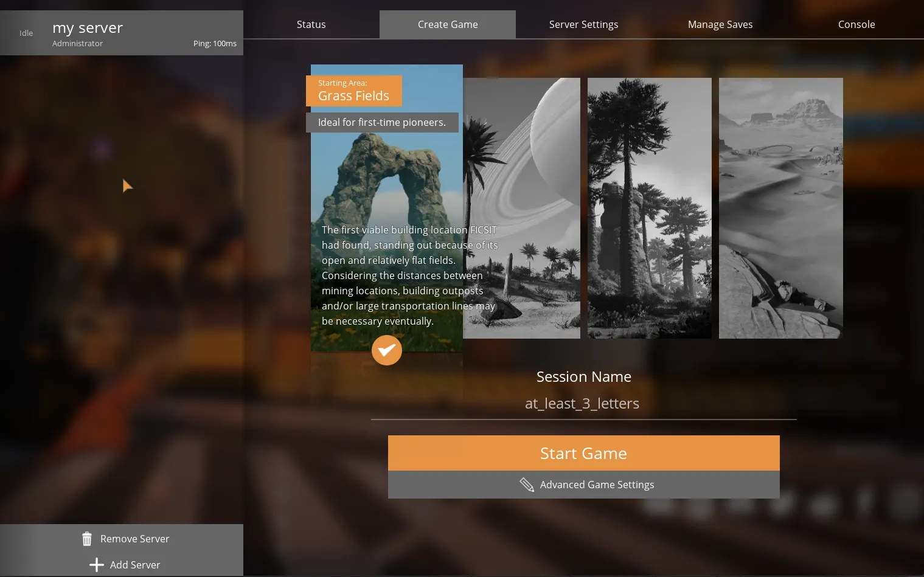This screenshot has height=577, width=924.
Task: Click the Remove Server option
Action: pos(125,539)
